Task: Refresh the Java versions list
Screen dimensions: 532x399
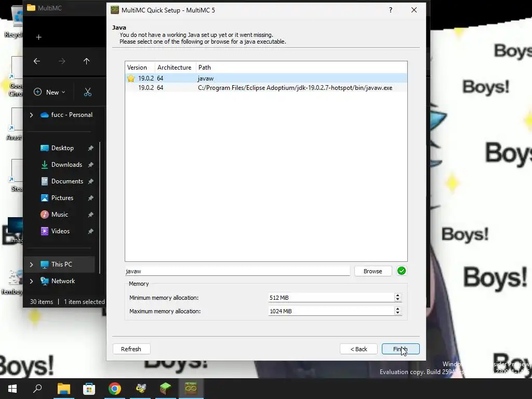Action: tap(131, 349)
